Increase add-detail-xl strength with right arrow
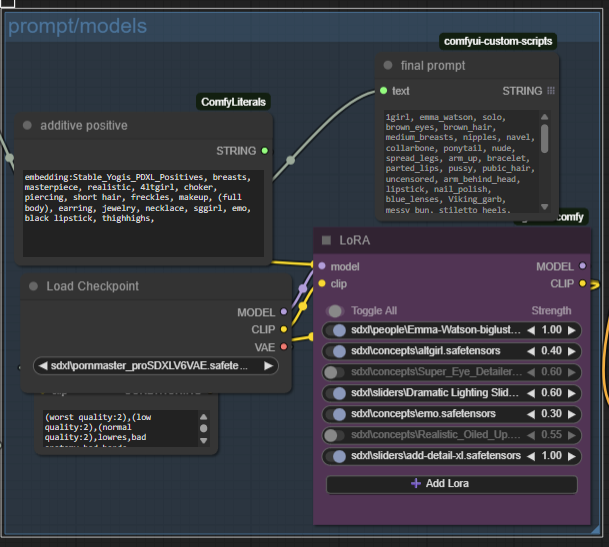The height and width of the screenshot is (547, 609). 572,456
